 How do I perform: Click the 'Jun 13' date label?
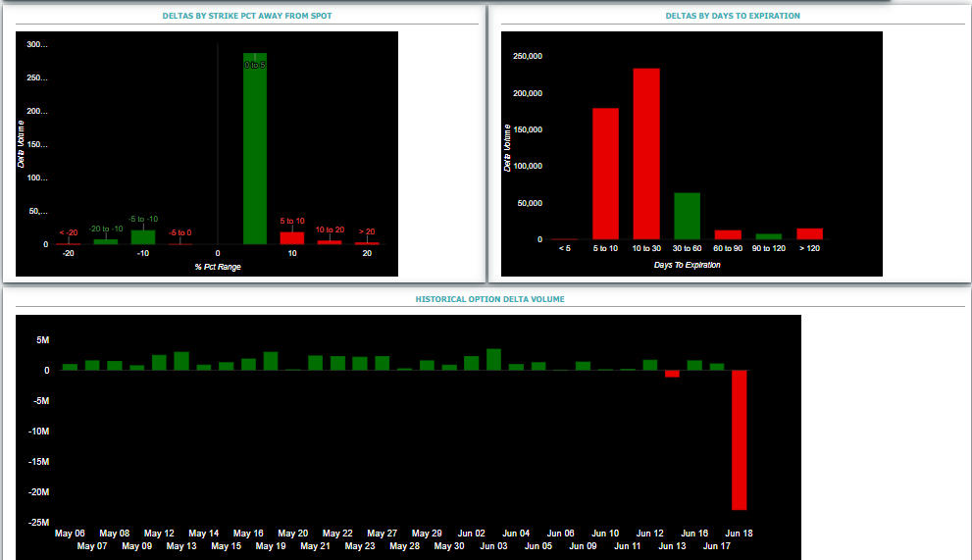click(x=672, y=546)
